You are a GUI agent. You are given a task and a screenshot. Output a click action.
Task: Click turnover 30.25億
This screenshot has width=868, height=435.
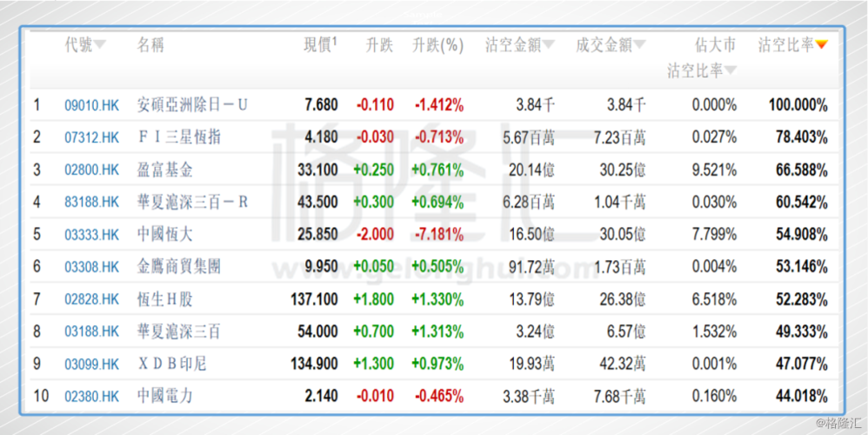coord(623,170)
